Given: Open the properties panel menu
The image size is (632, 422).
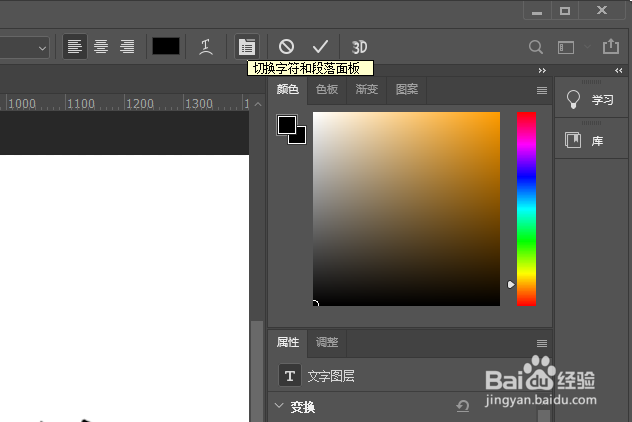Looking at the screenshot, I should [x=542, y=343].
